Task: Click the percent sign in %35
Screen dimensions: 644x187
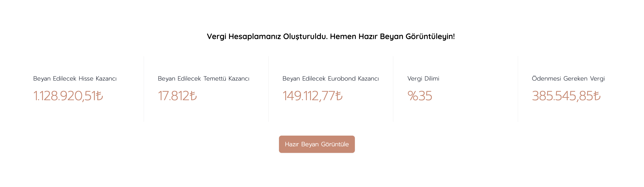Action: click(413, 96)
